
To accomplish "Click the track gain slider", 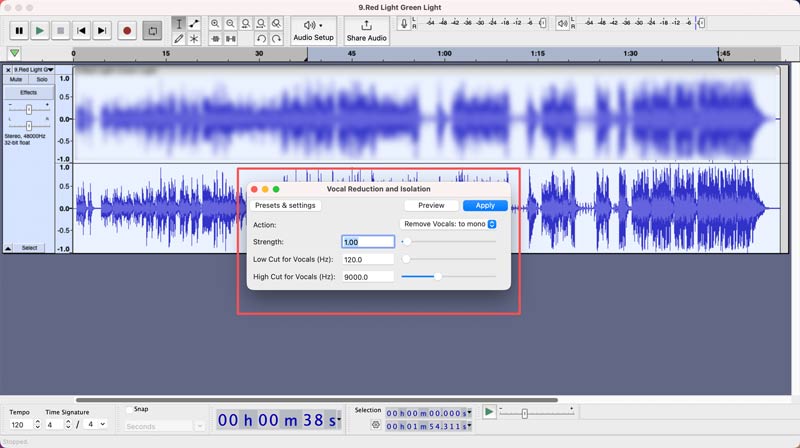I will tap(29, 109).
